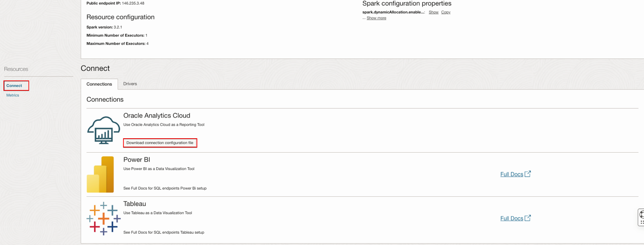Click external link icon beside Power BI Full Docs
The height and width of the screenshot is (245, 644).
pyautogui.click(x=528, y=174)
